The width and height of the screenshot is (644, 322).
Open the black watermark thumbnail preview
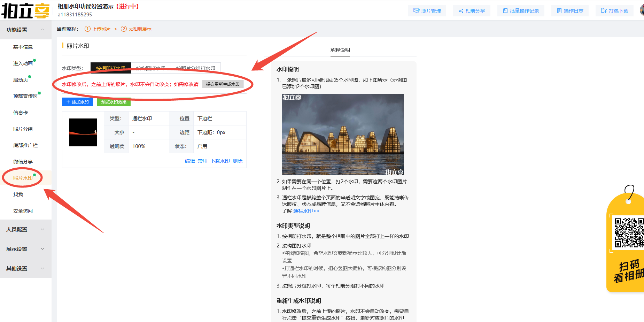(83, 132)
